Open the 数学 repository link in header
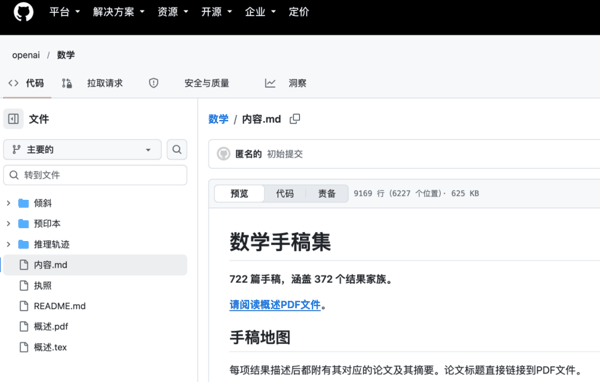600x382 pixels. point(66,55)
